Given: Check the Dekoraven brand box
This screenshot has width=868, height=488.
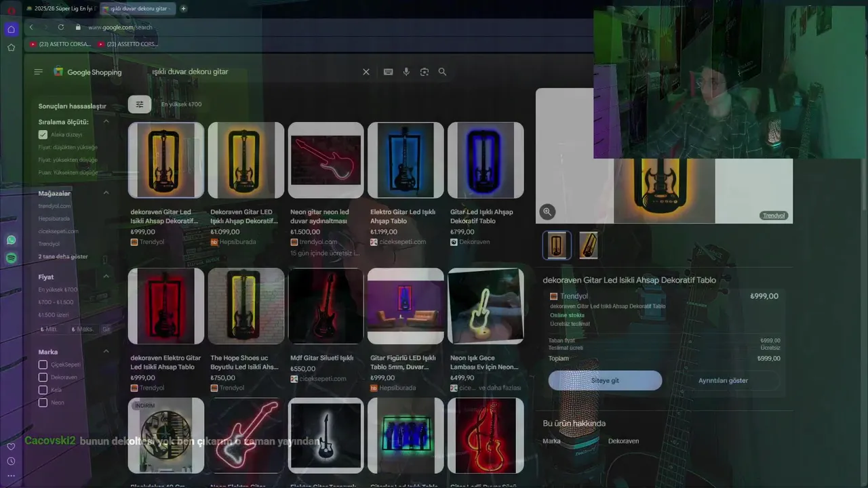Looking at the screenshot, I should tap(43, 378).
